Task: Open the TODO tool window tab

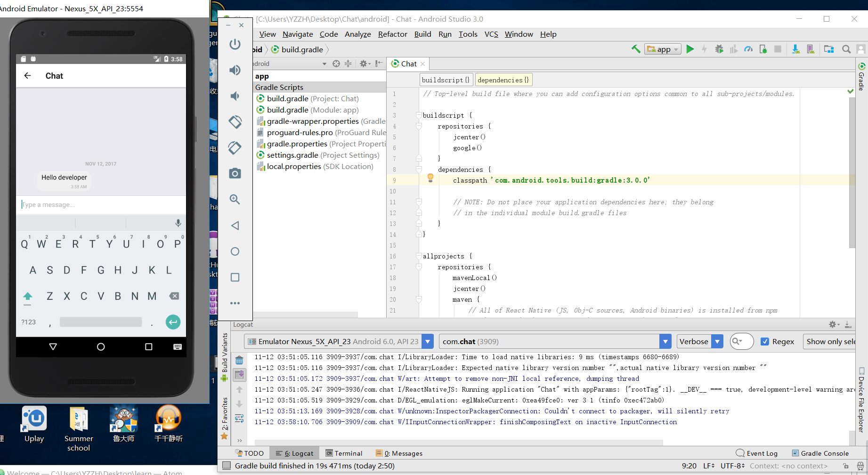Action: 250,453
